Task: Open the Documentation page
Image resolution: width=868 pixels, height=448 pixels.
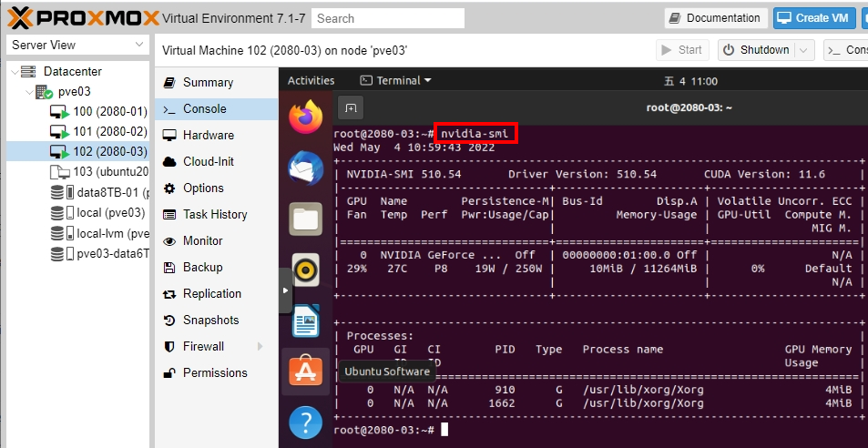Action: [716, 17]
